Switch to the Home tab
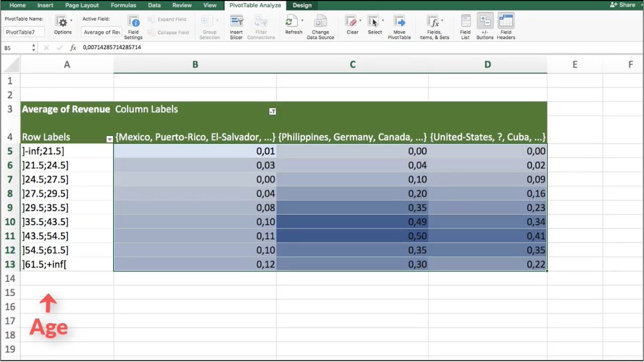 18,5
